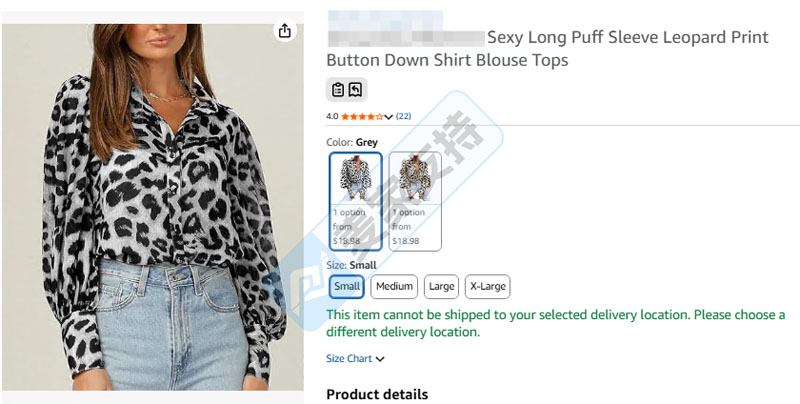The width and height of the screenshot is (800, 404).
Task: Click the 4.0 rating number
Action: (332, 117)
